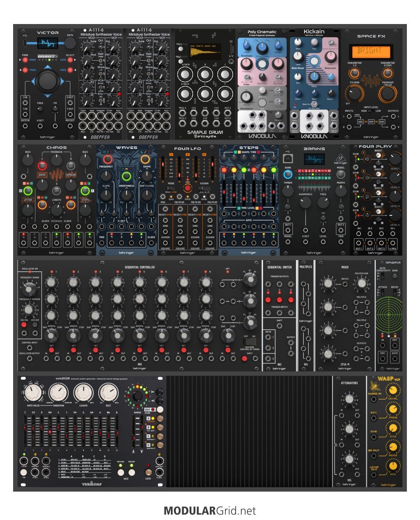Screen dimensions: 420x520
Task: Click the D# note slider on meloDICER
Action: [50, 432]
